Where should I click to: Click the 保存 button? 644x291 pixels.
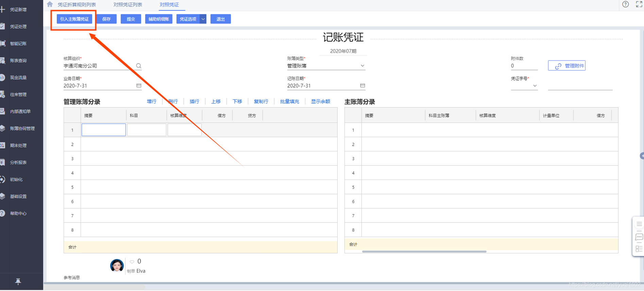pyautogui.click(x=106, y=19)
